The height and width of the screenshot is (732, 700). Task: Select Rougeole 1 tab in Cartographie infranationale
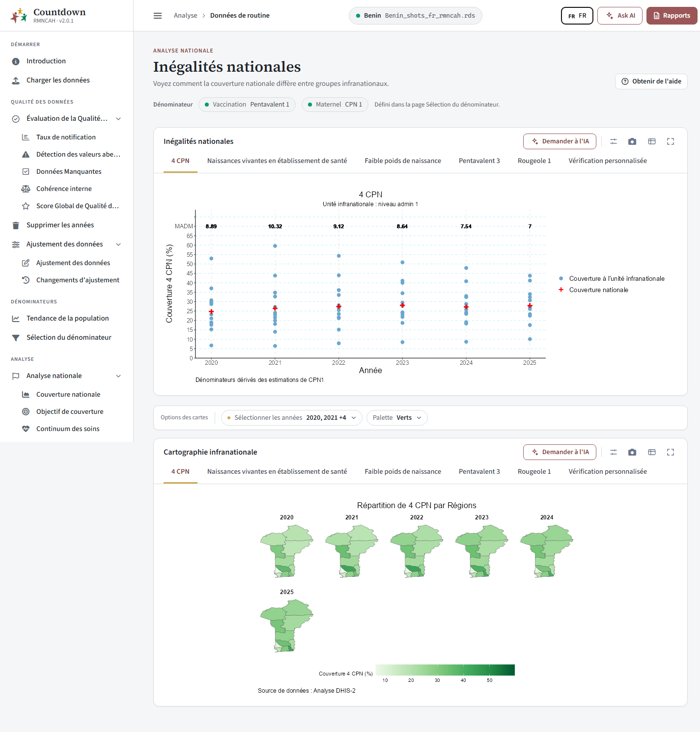pyautogui.click(x=534, y=471)
